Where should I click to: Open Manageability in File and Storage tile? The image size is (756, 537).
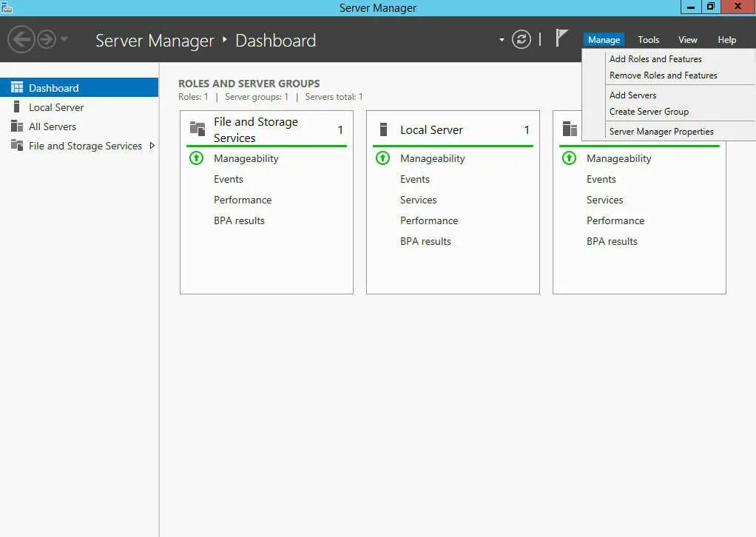point(246,158)
